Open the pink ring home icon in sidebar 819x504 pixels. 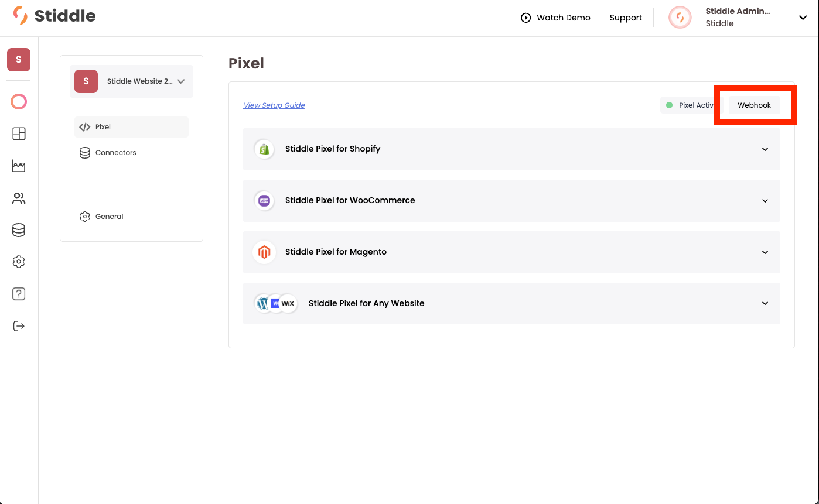(x=19, y=102)
